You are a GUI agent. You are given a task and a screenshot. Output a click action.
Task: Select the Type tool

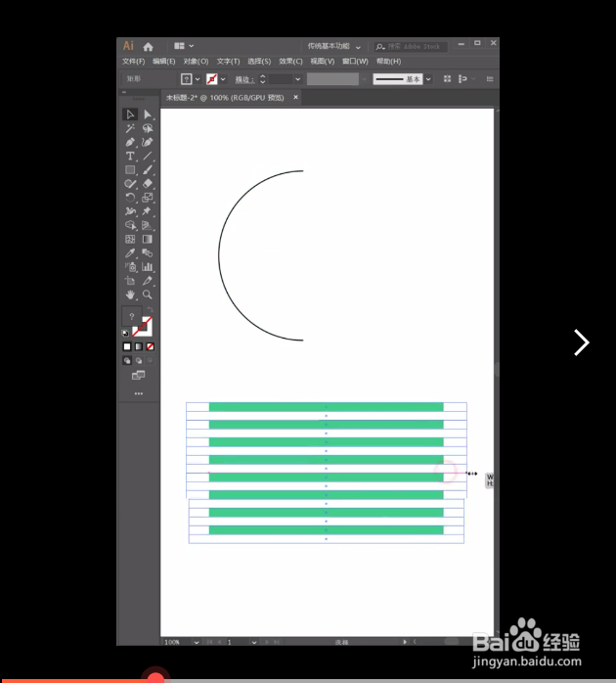(x=130, y=156)
